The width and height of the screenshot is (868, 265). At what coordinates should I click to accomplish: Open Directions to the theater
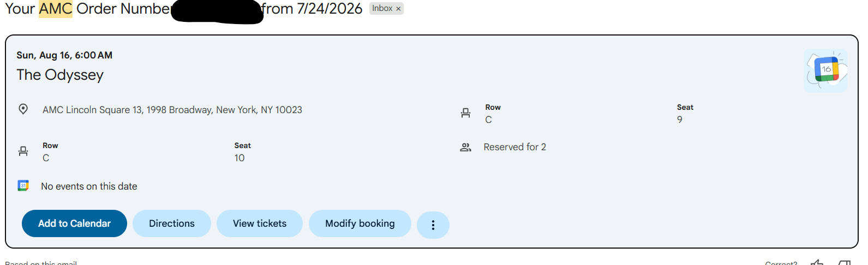(x=171, y=223)
